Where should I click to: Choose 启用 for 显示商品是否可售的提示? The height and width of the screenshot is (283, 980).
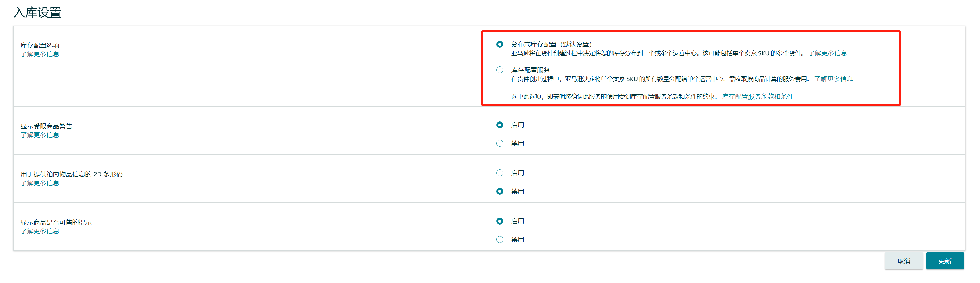pyautogui.click(x=499, y=221)
